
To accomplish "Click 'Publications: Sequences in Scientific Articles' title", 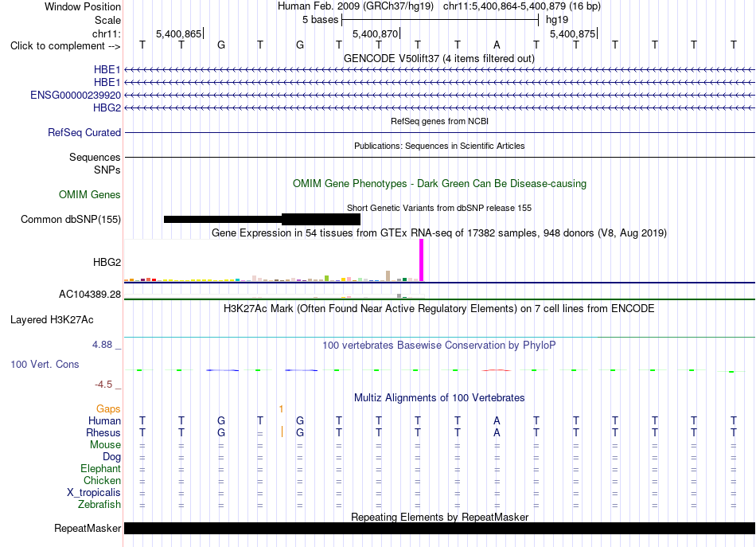I will pos(439,146).
